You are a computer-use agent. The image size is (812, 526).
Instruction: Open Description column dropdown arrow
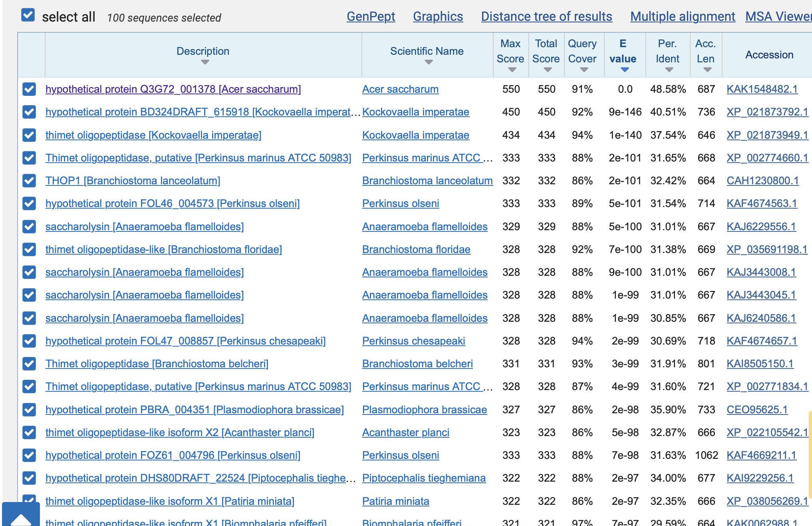tap(205, 62)
